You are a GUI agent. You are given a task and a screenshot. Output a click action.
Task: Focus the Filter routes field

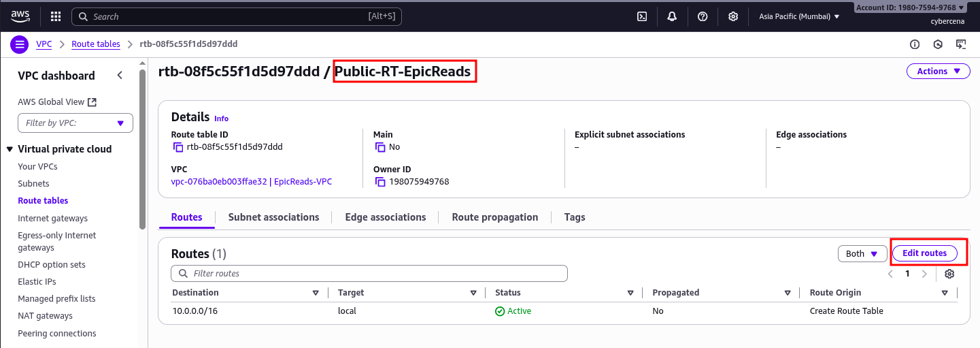369,273
